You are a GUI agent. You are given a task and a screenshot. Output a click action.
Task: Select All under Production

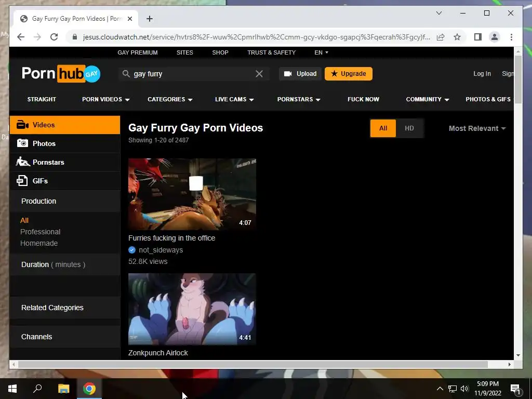24,220
